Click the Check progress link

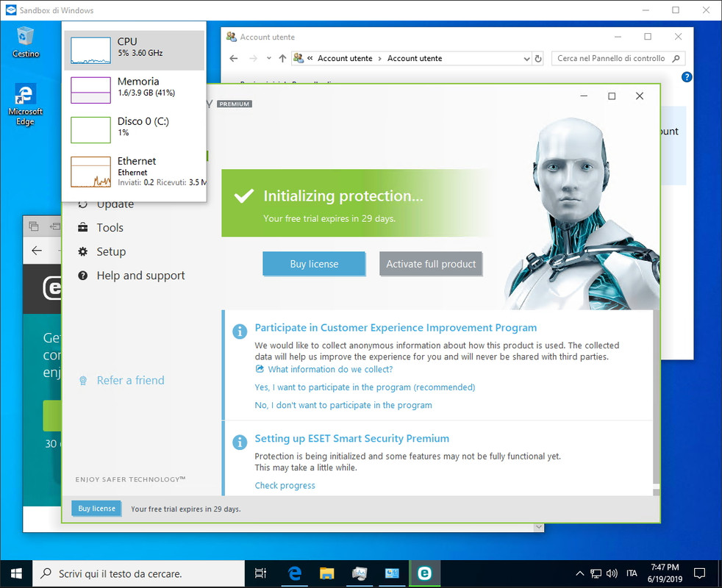pos(285,485)
